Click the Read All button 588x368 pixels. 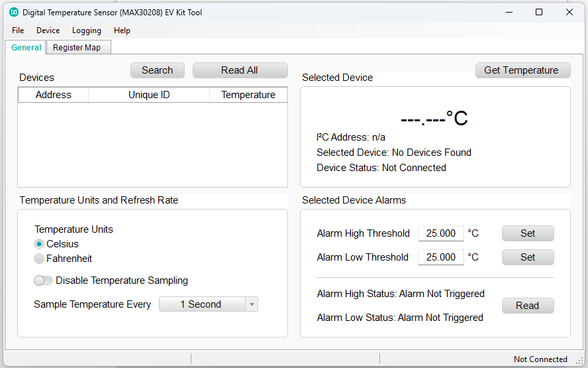(240, 70)
